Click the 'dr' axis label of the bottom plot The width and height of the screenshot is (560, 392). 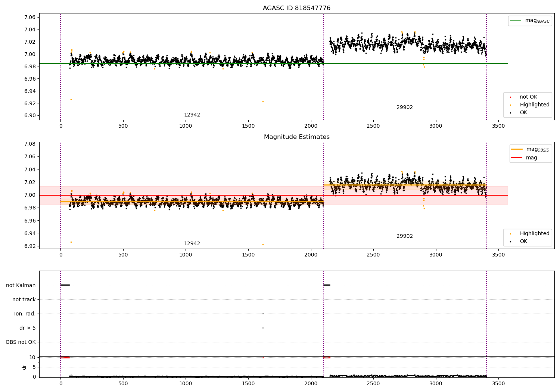24,367
